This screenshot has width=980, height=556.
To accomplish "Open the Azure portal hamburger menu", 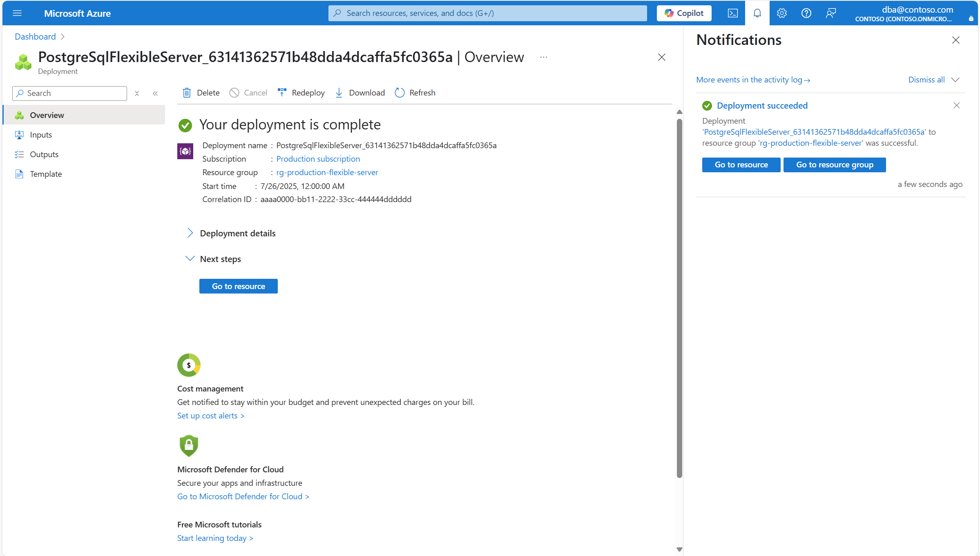I will pos(17,13).
